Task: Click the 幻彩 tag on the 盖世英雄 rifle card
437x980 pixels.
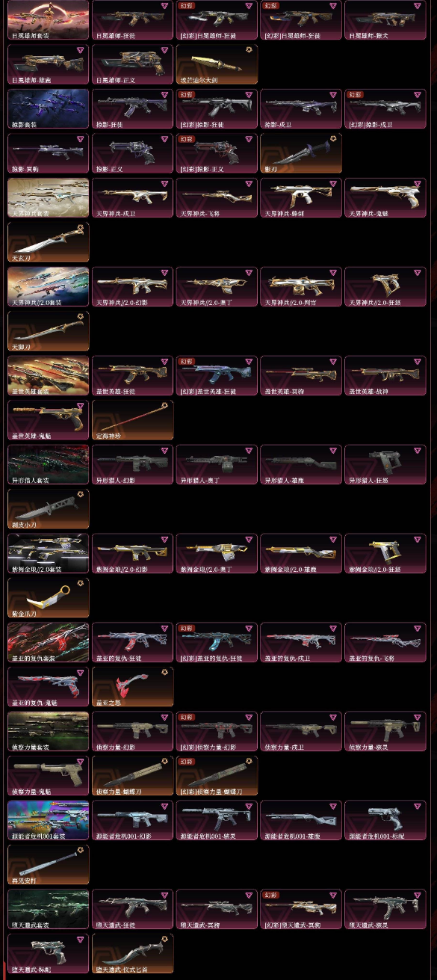Action: click(186, 362)
